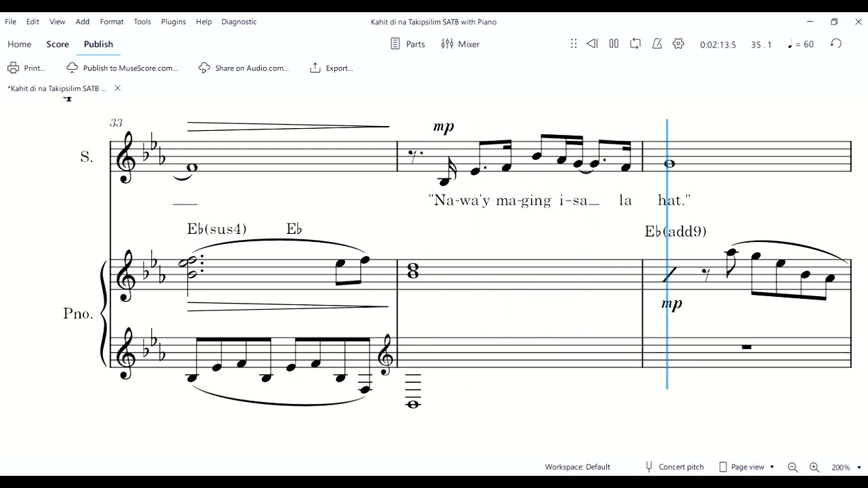
Task: Select the soprano whole note at playback cursor
Action: click(x=670, y=163)
